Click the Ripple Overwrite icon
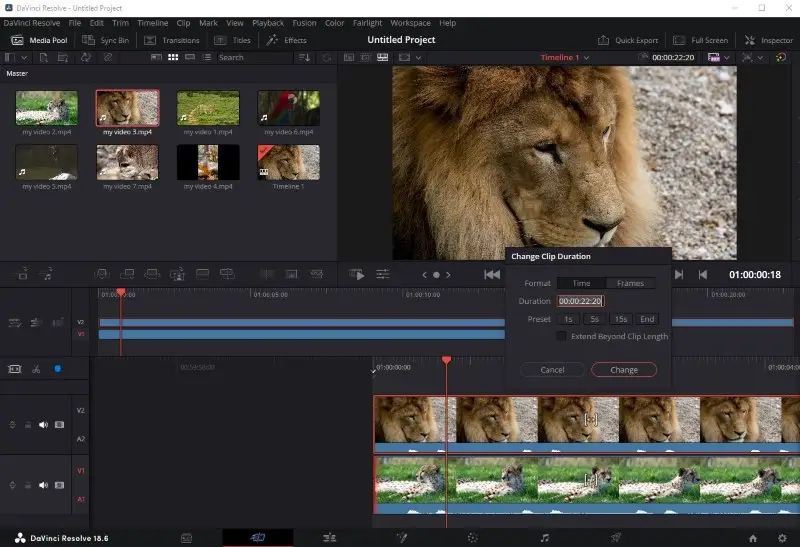Viewport: 800px width, 547px height. pyautogui.click(x=152, y=275)
